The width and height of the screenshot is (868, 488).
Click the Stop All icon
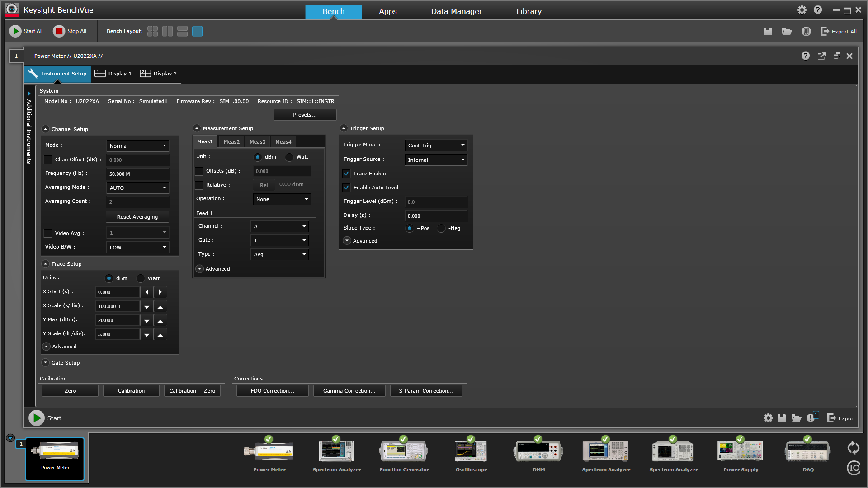[x=59, y=31]
